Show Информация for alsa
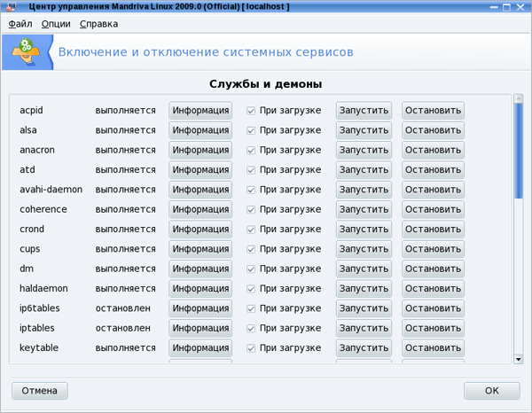Image resolution: width=532 pixels, height=413 pixels. (x=200, y=130)
